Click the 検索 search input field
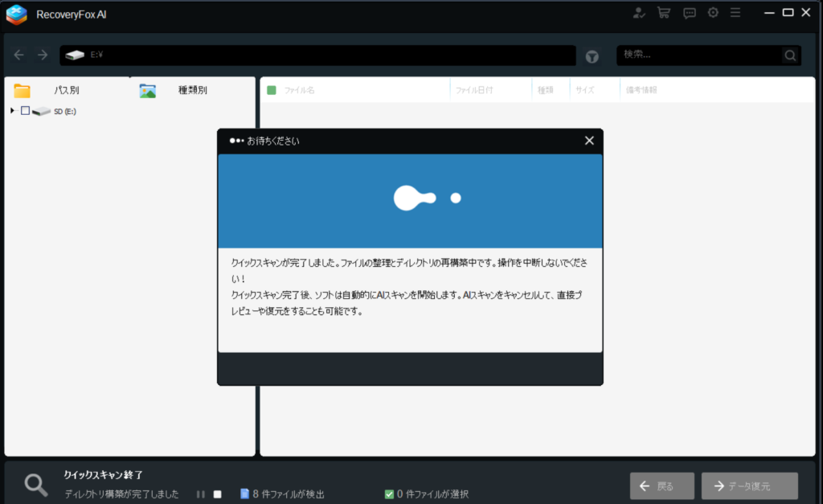 pyautogui.click(x=699, y=55)
